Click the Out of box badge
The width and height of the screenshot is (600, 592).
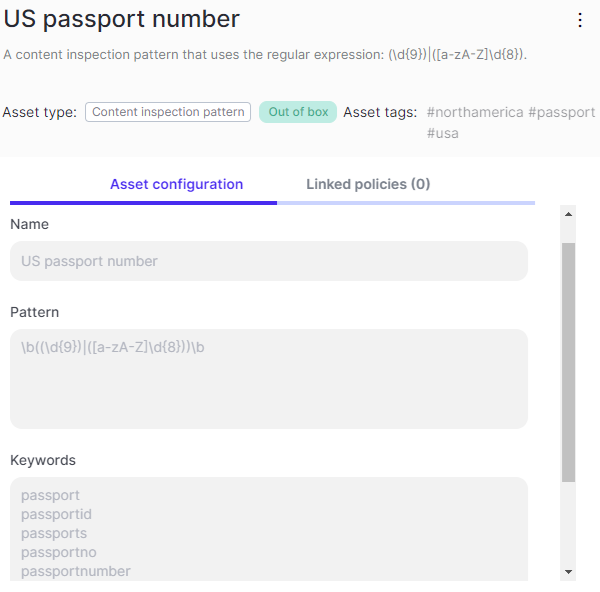(298, 112)
